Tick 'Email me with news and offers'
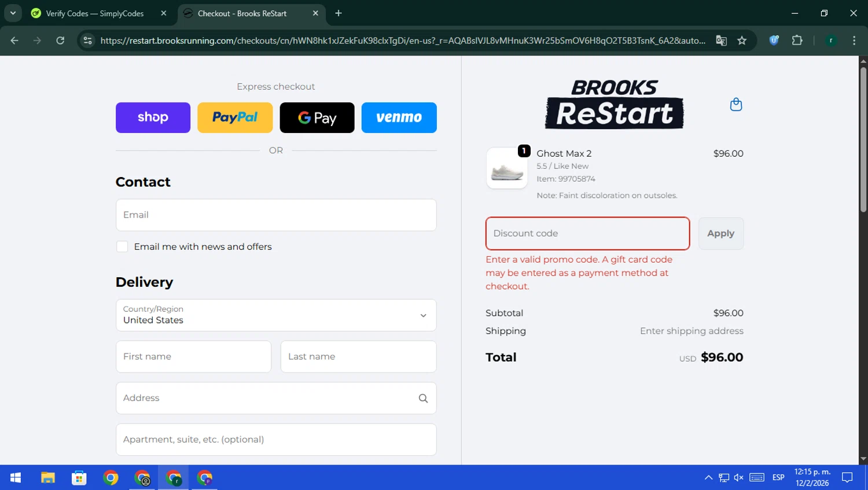The width and height of the screenshot is (868, 490). point(122,246)
